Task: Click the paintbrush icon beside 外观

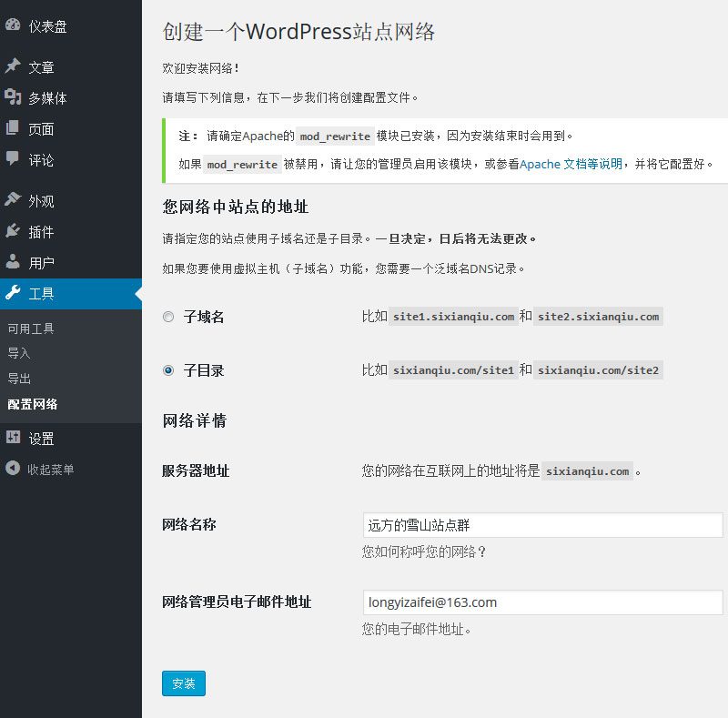Action: (13, 199)
